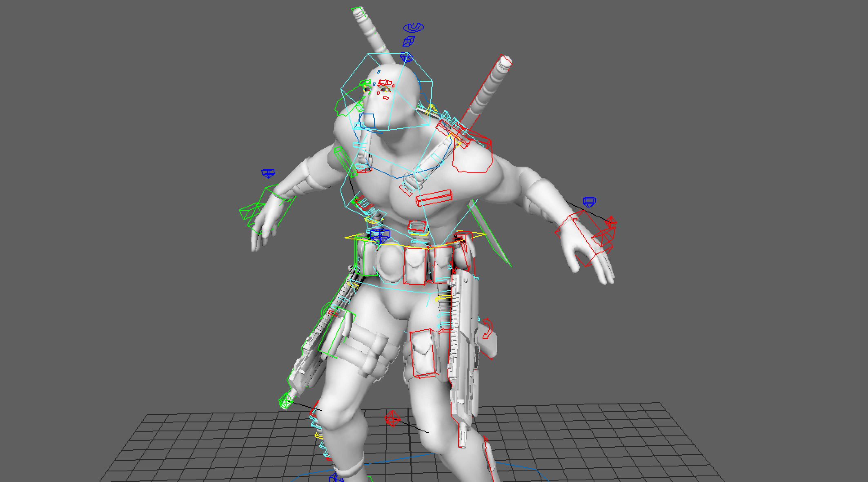Select the blue control above the red hand
Image resolution: width=868 pixels, height=482 pixels.
tap(589, 201)
